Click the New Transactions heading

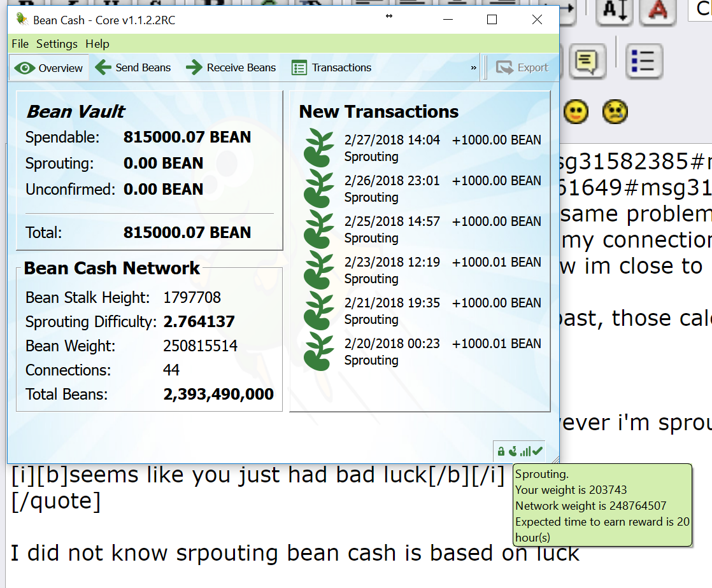(x=379, y=111)
